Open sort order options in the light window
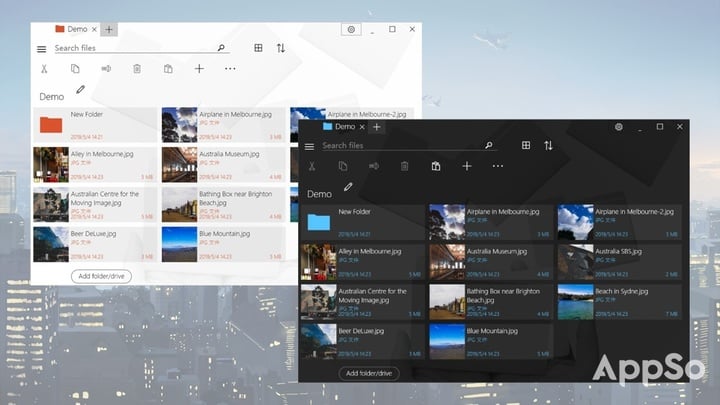 pos(281,48)
